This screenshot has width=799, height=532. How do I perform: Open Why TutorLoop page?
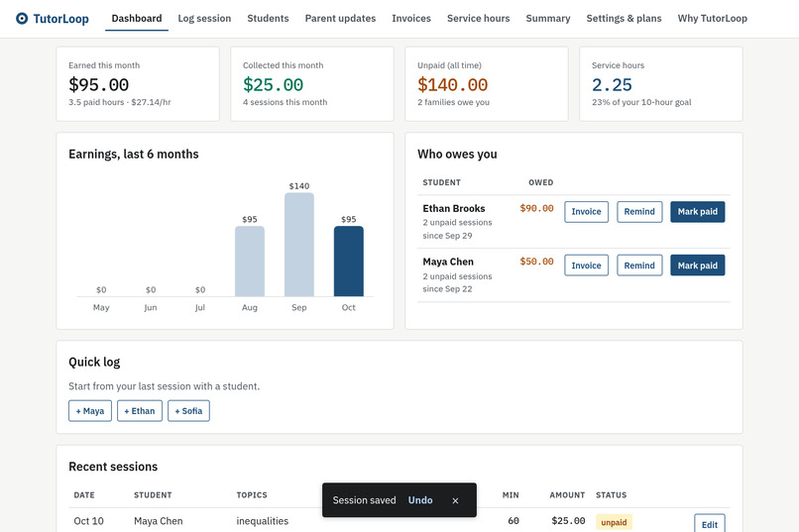click(713, 18)
